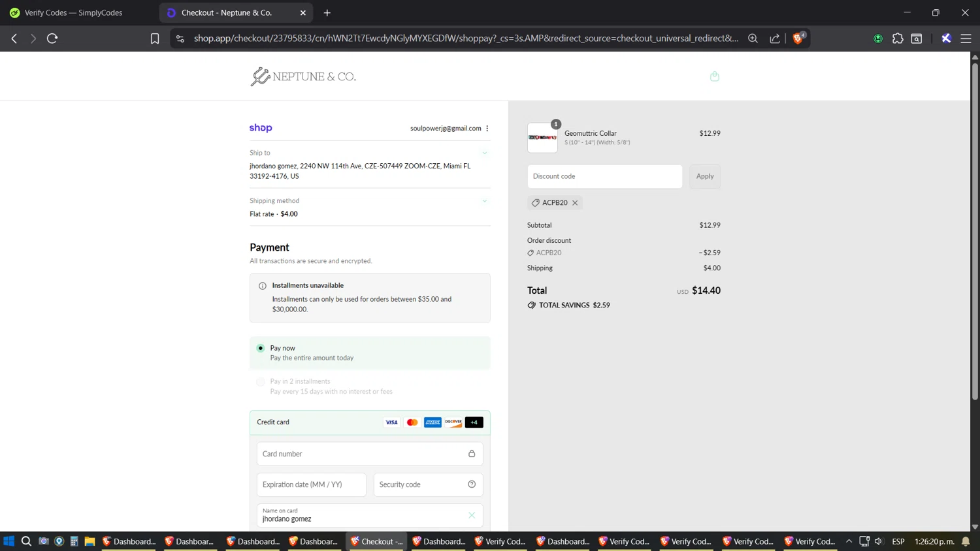Click the security code help icon
This screenshot has width=980, height=551.
pyautogui.click(x=472, y=484)
